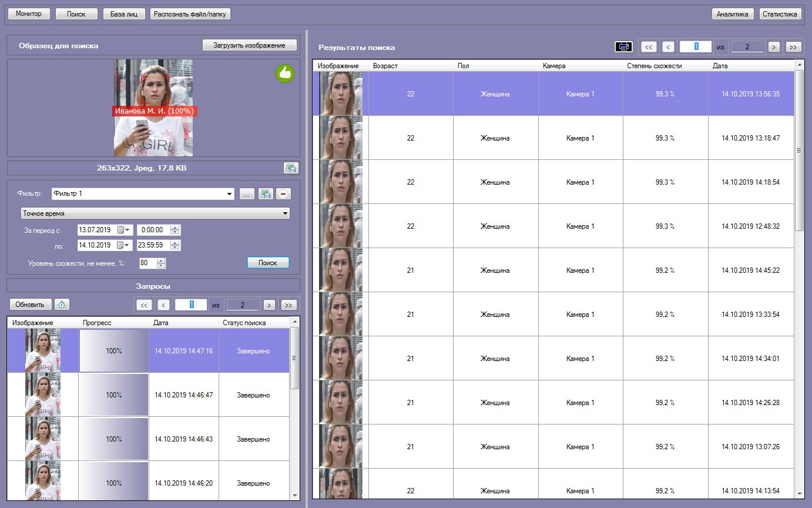
Task: Click the Обновить button
Action: tap(30, 305)
